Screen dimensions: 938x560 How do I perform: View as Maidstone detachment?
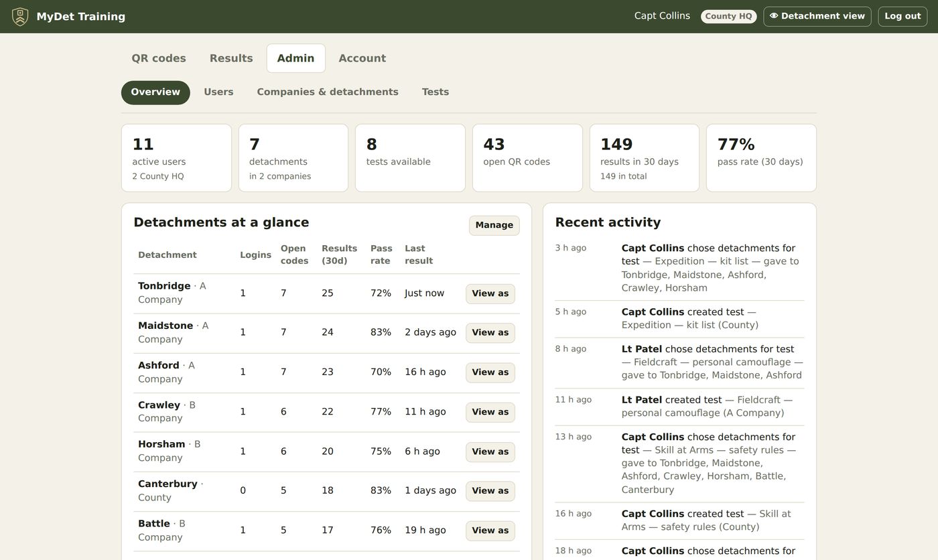490,333
